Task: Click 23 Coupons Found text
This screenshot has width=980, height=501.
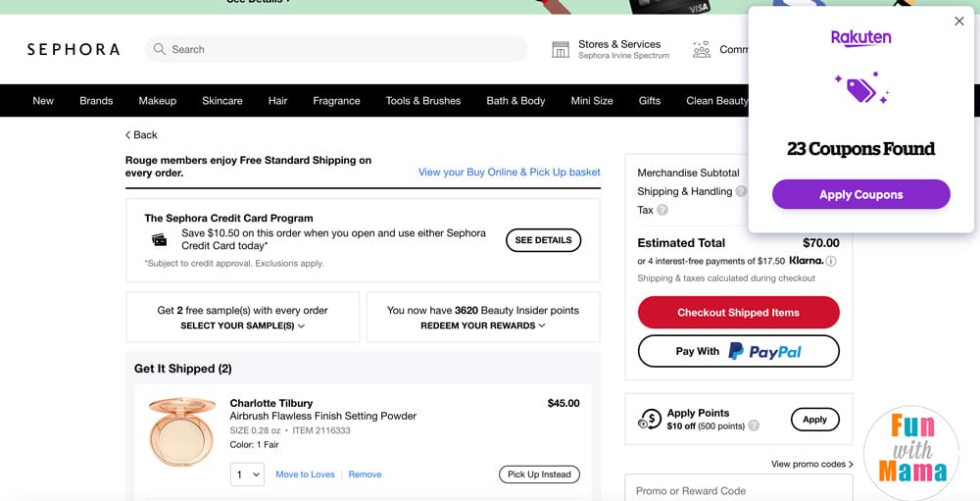Action: tap(861, 149)
